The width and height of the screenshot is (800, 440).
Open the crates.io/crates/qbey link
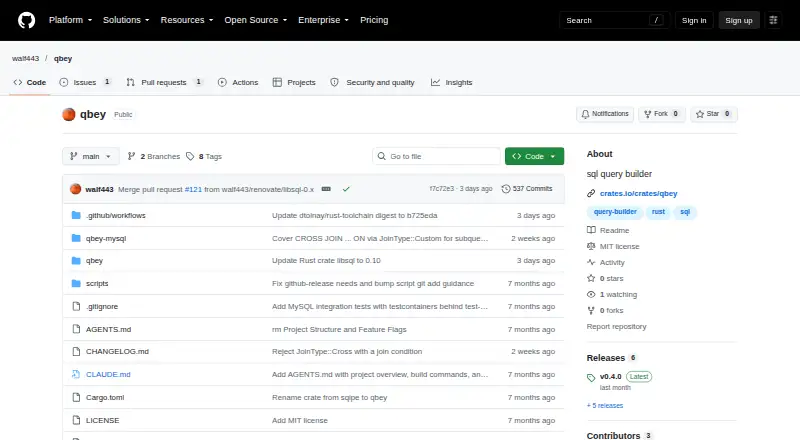click(x=638, y=193)
